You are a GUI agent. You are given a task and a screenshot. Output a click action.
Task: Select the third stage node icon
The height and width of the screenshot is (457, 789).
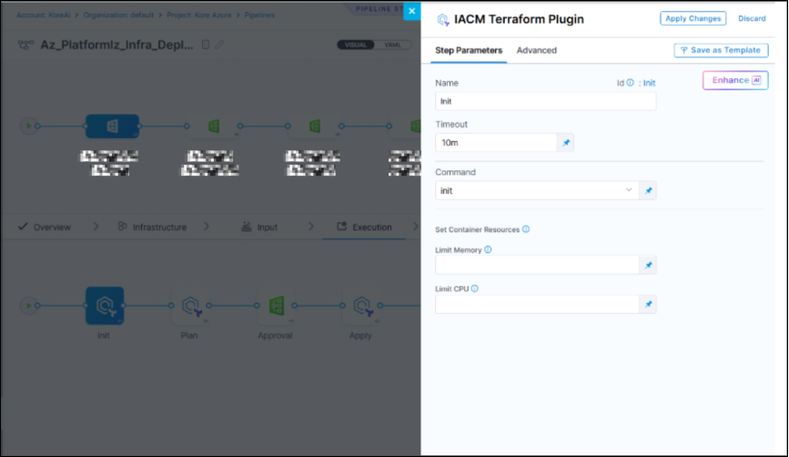point(314,126)
